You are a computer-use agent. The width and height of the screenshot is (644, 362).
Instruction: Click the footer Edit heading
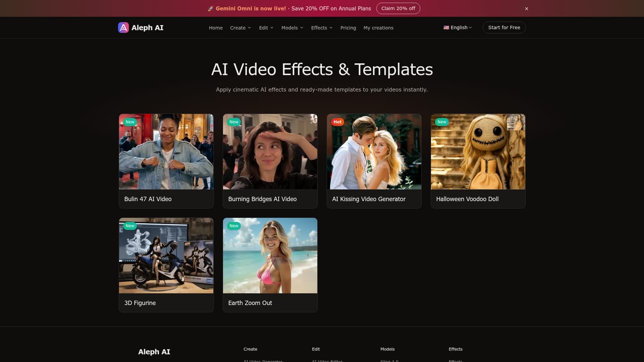(x=316, y=349)
